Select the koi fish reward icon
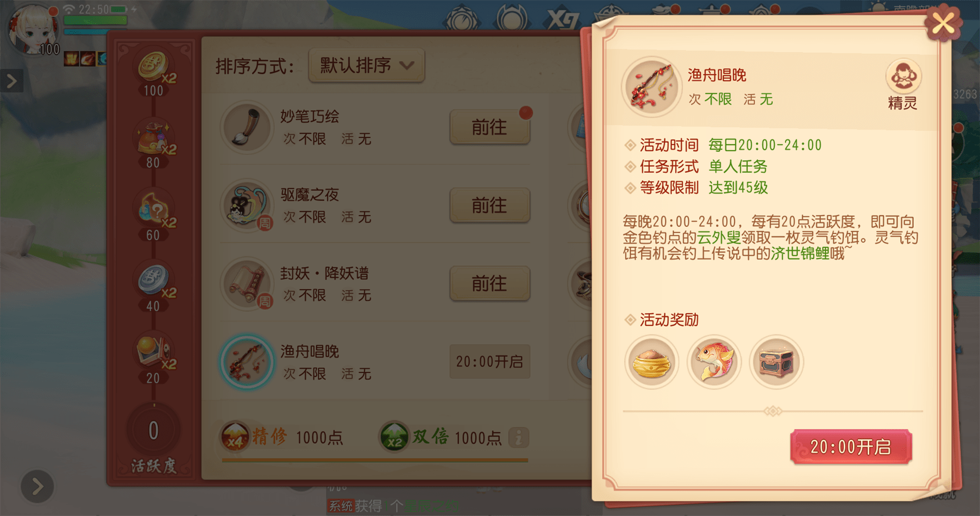The height and width of the screenshot is (516, 980). 714,363
